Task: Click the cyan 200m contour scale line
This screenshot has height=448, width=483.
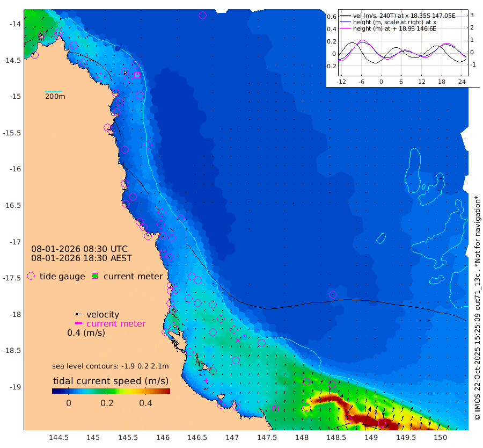Action: (53, 91)
